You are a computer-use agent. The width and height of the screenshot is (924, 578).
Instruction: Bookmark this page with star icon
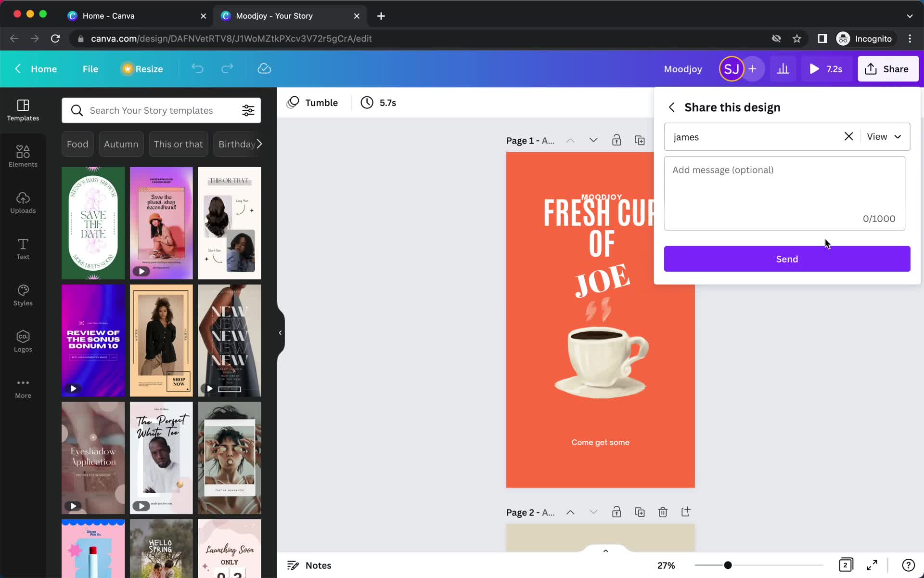(x=797, y=39)
